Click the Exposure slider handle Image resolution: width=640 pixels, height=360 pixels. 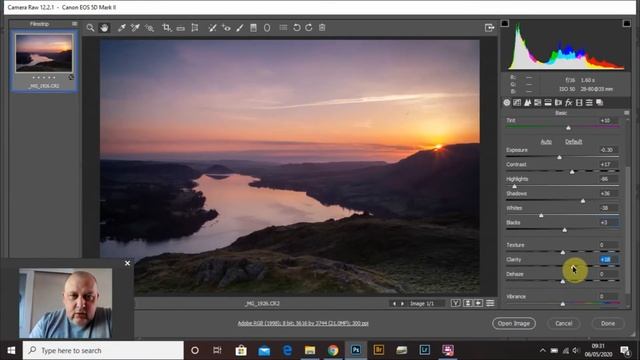point(560,157)
